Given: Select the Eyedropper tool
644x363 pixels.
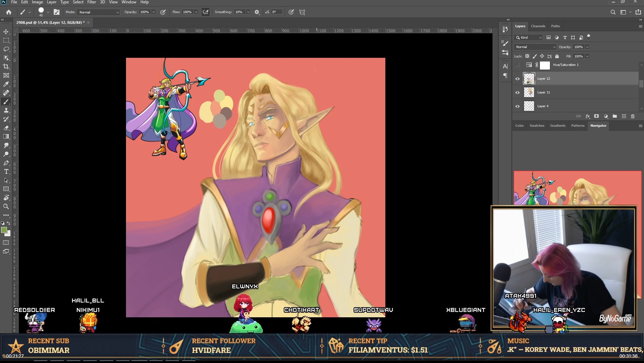Looking at the screenshot, I should pyautogui.click(x=6, y=84).
